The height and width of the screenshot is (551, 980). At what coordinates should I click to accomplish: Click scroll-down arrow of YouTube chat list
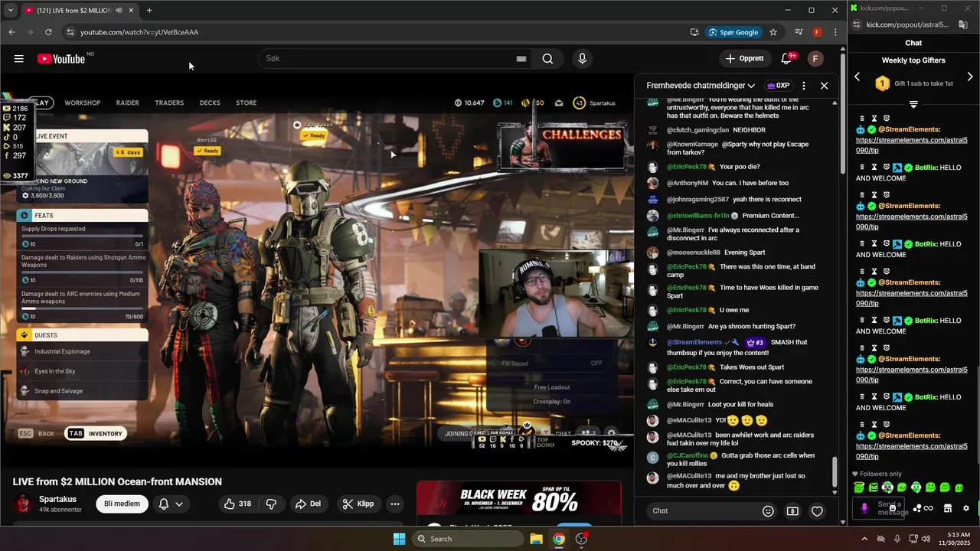pos(835,491)
